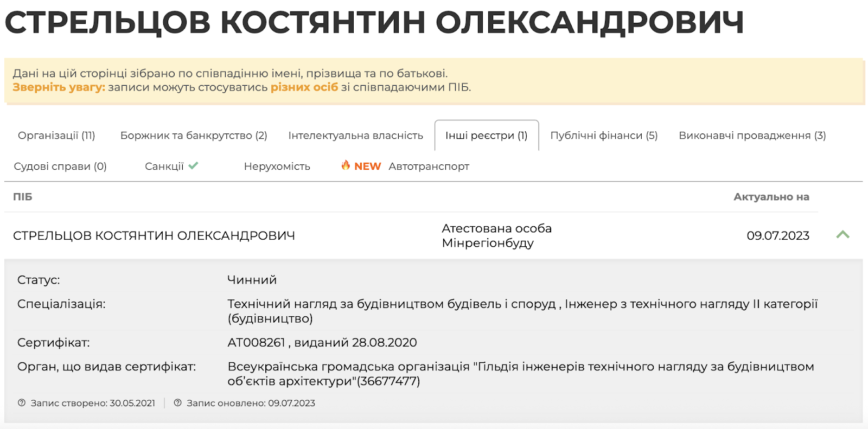
Task: Collapse the record with the green chevron
Action: coord(843,235)
